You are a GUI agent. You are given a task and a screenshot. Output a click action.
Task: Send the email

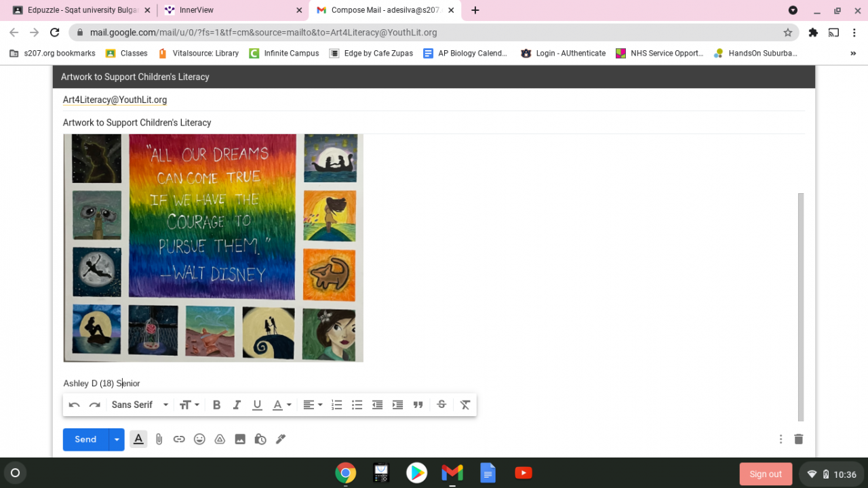coord(85,439)
